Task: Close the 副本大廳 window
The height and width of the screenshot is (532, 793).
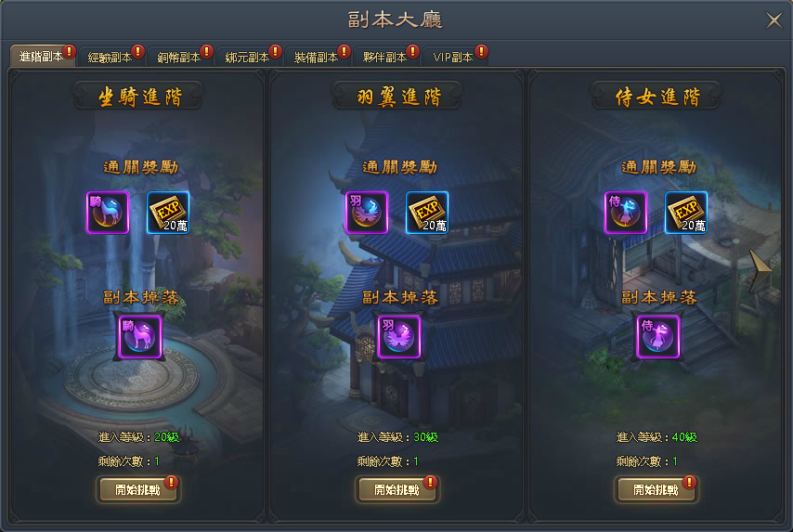Action: [773, 20]
